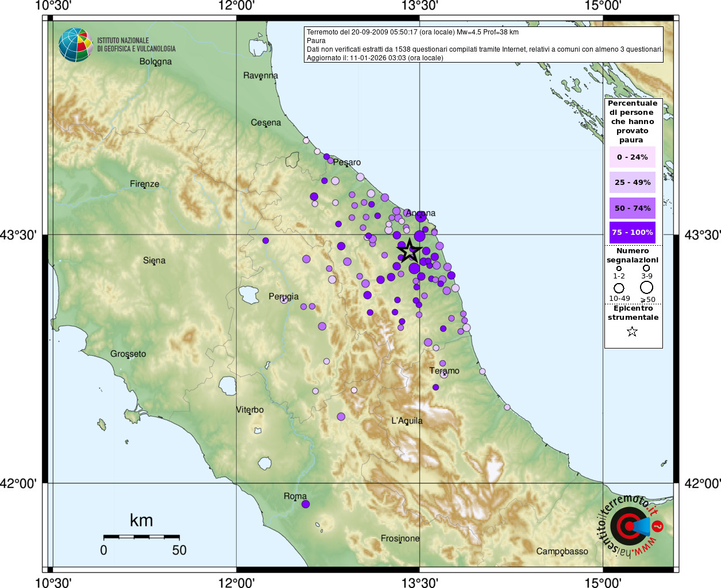The height and width of the screenshot is (588, 721).
Task: Click the Firenze city label
Action: (144, 184)
